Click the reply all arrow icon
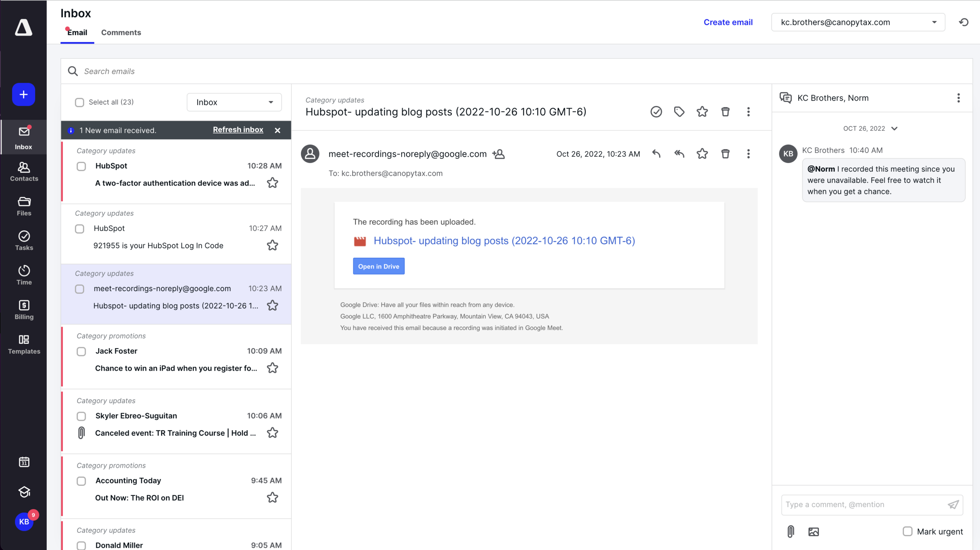 679,154
